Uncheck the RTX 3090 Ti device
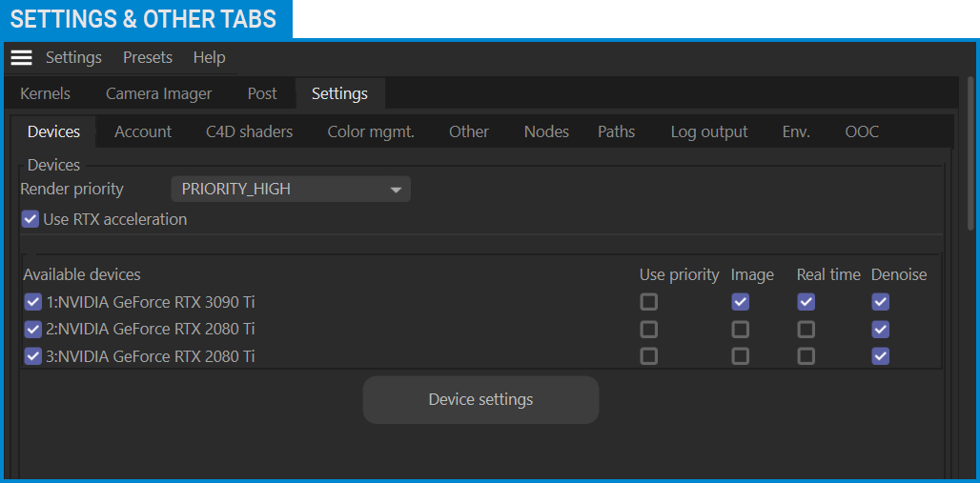 [32, 302]
